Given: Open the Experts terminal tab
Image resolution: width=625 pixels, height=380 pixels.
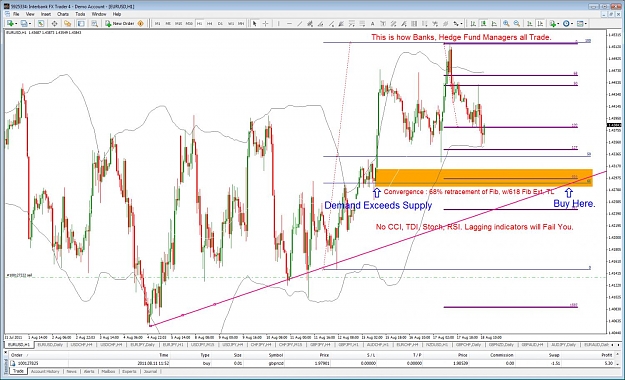Looking at the screenshot, I should (129, 371).
